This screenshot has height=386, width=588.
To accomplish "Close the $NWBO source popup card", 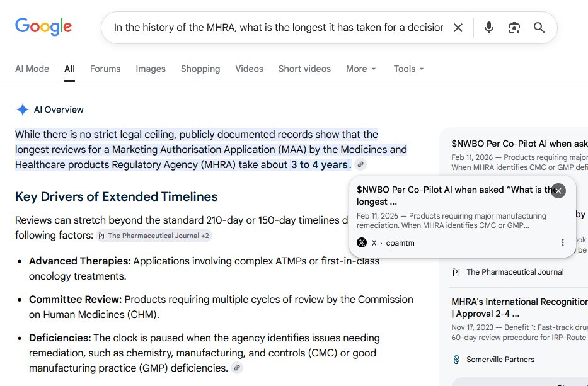I will [x=558, y=191].
